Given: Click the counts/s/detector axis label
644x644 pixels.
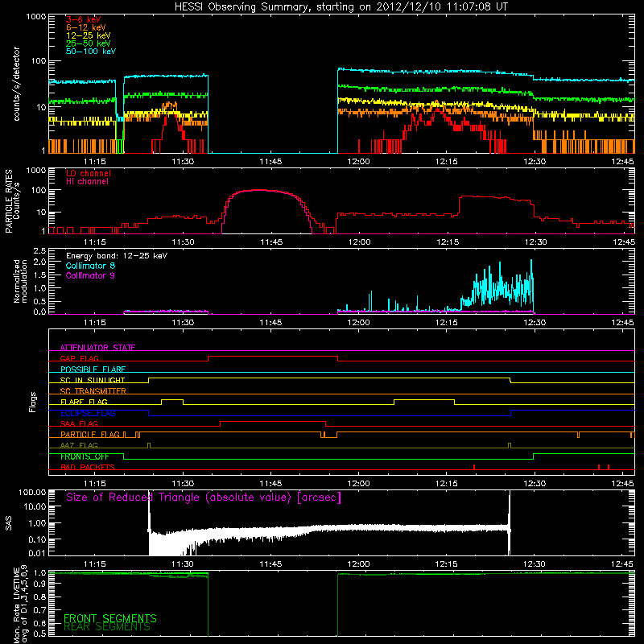Looking at the screenshot, I should point(17,84).
